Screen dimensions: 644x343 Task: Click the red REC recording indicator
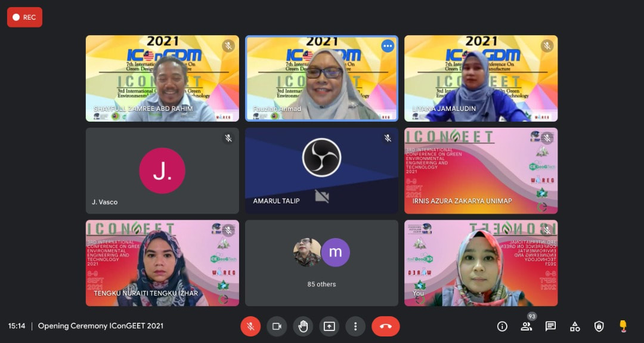[24, 17]
